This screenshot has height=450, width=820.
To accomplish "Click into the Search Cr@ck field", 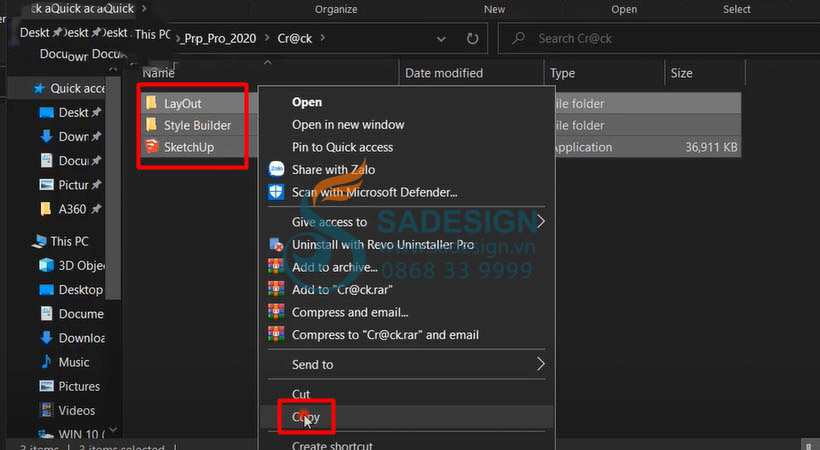I will point(659,38).
